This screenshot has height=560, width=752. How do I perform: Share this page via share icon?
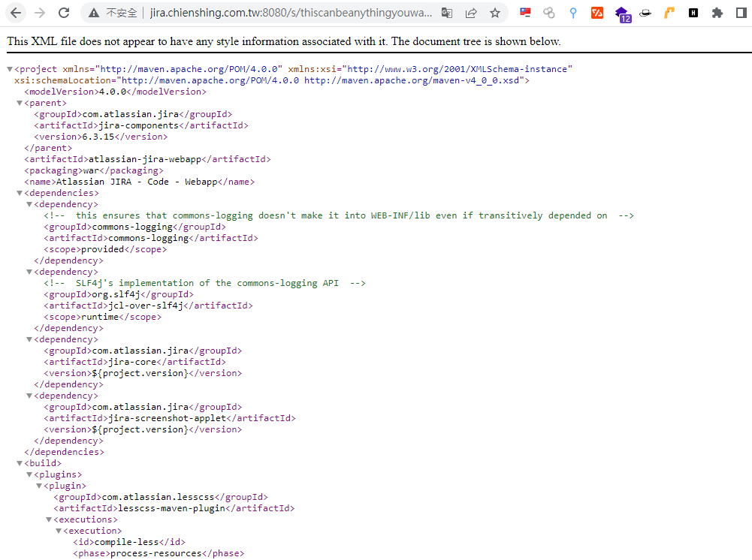tap(471, 13)
